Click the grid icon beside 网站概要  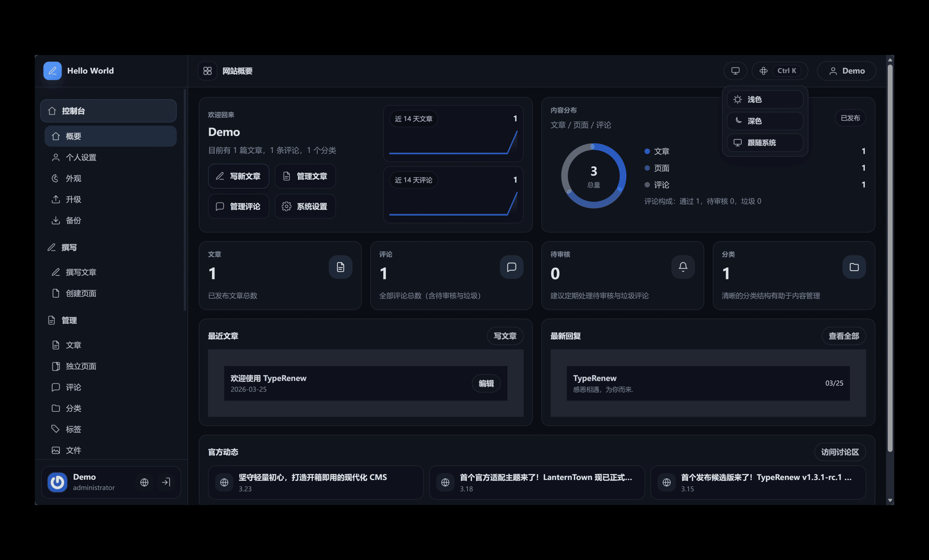(207, 71)
